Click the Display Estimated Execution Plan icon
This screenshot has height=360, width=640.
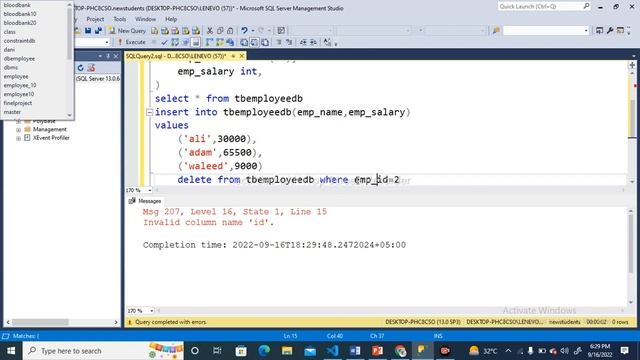click(175, 42)
